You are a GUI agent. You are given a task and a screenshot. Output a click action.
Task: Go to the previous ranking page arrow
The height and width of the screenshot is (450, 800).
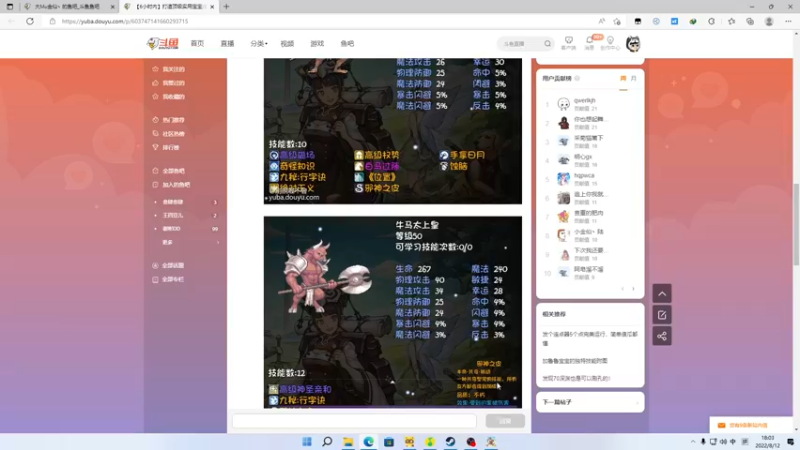point(623,289)
